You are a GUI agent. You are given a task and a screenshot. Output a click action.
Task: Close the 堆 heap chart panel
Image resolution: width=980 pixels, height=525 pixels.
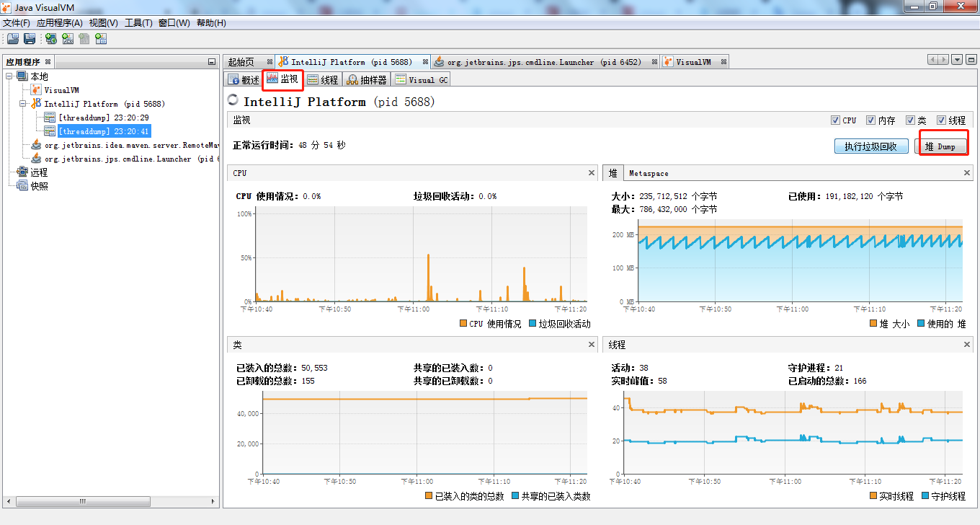pos(968,173)
